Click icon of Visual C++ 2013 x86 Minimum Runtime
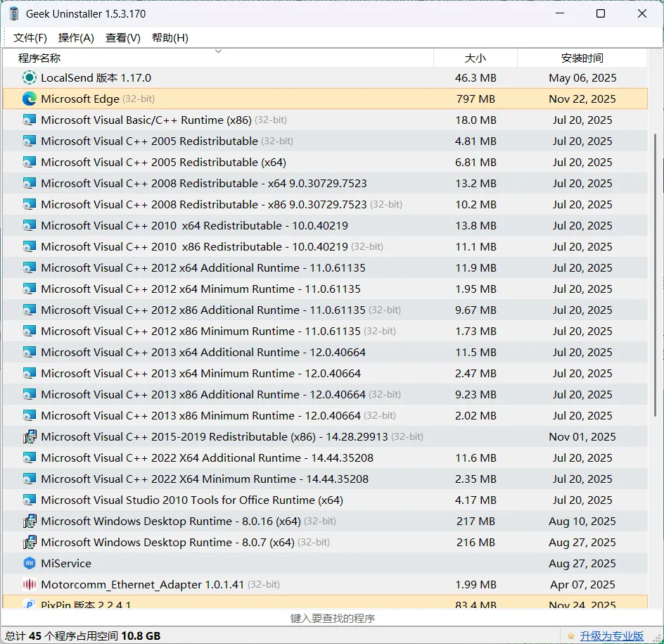The height and width of the screenshot is (644, 664). pyautogui.click(x=30, y=416)
